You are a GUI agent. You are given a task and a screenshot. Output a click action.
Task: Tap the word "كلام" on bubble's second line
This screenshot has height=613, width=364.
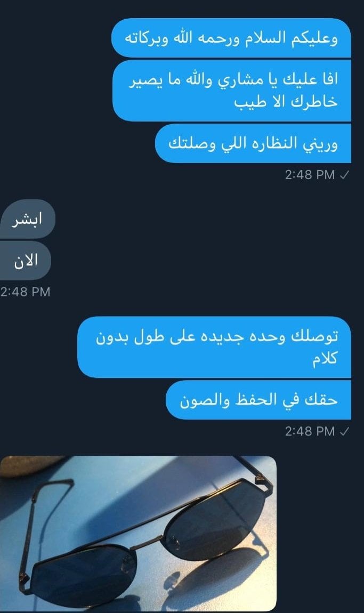325,359
